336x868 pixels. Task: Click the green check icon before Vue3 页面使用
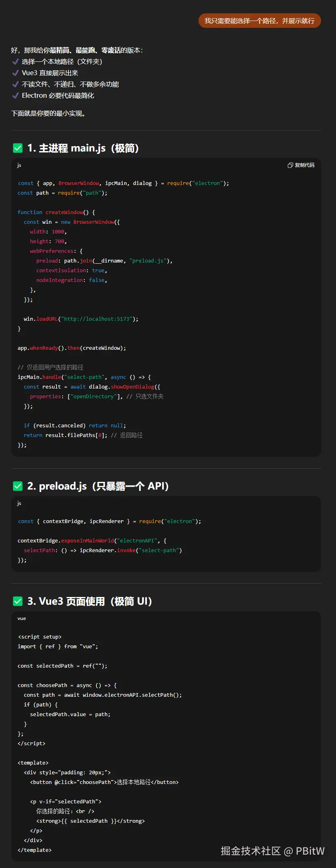click(x=18, y=601)
